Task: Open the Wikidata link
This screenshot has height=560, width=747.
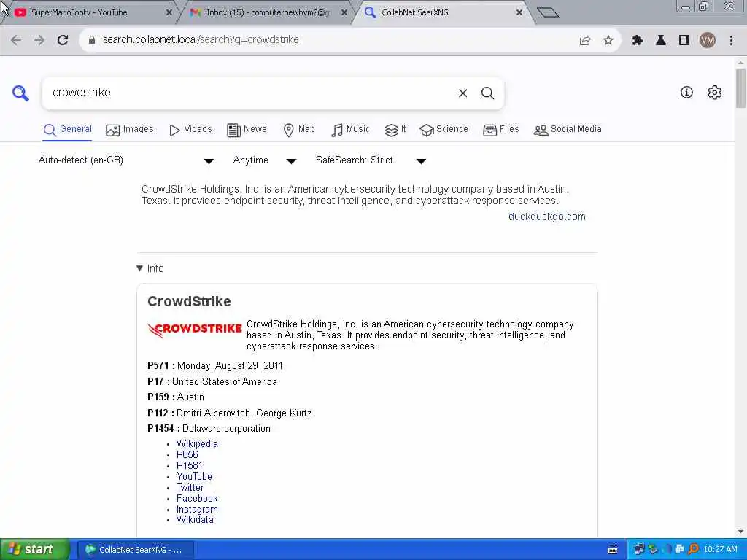Action: tap(195, 520)
